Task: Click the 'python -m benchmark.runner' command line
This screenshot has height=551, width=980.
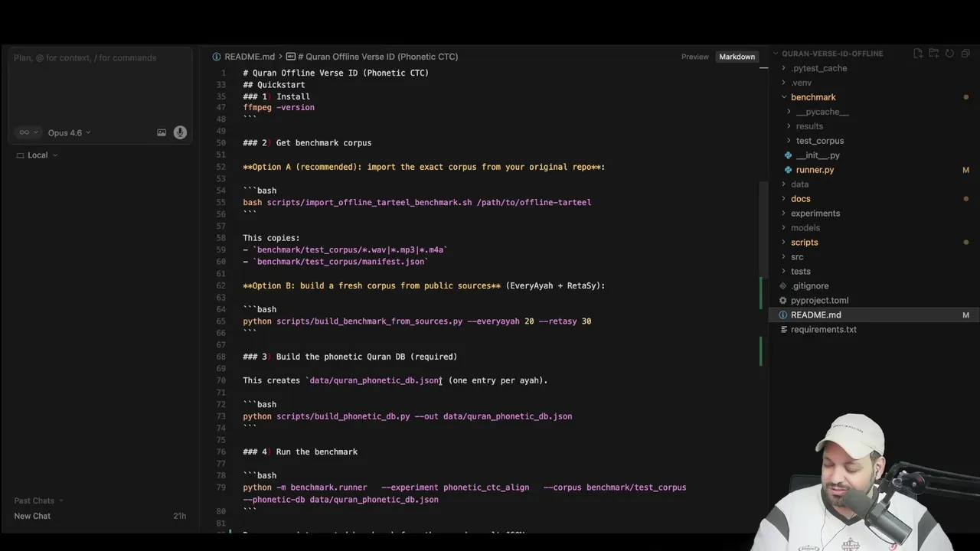Action: tap(465, 494)
